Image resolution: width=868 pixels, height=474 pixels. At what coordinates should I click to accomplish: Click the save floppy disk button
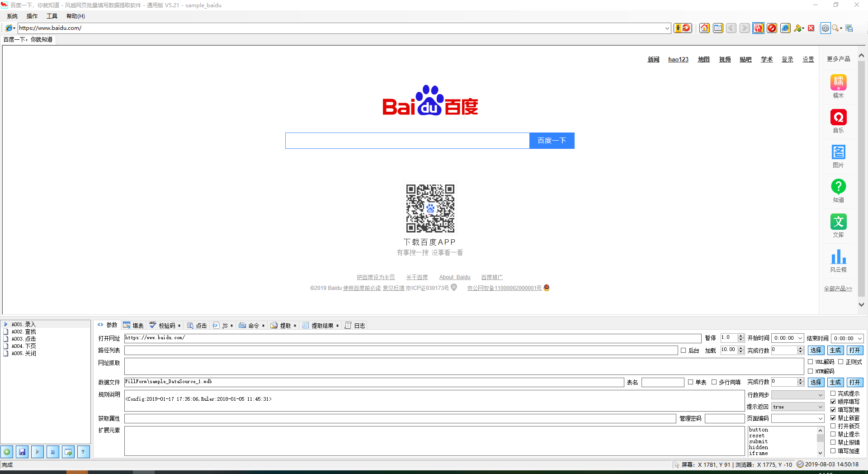(x=22, y=452)
